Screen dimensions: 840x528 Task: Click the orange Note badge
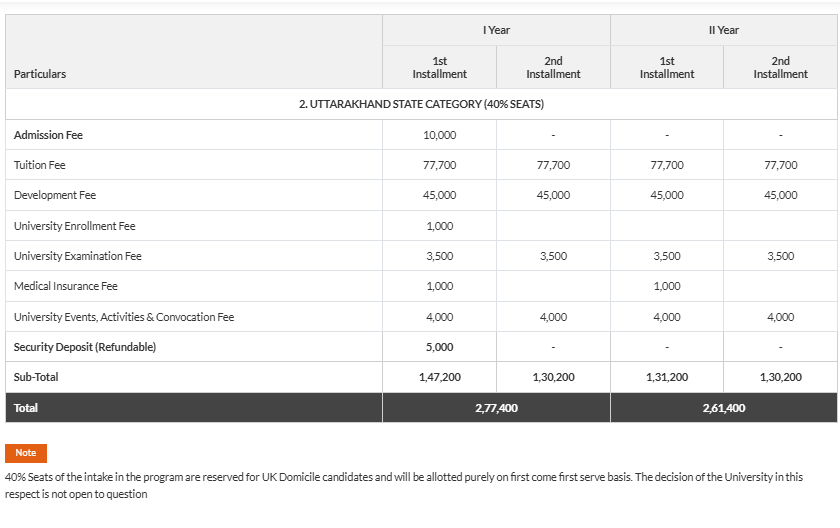click(x=25, y=453)
